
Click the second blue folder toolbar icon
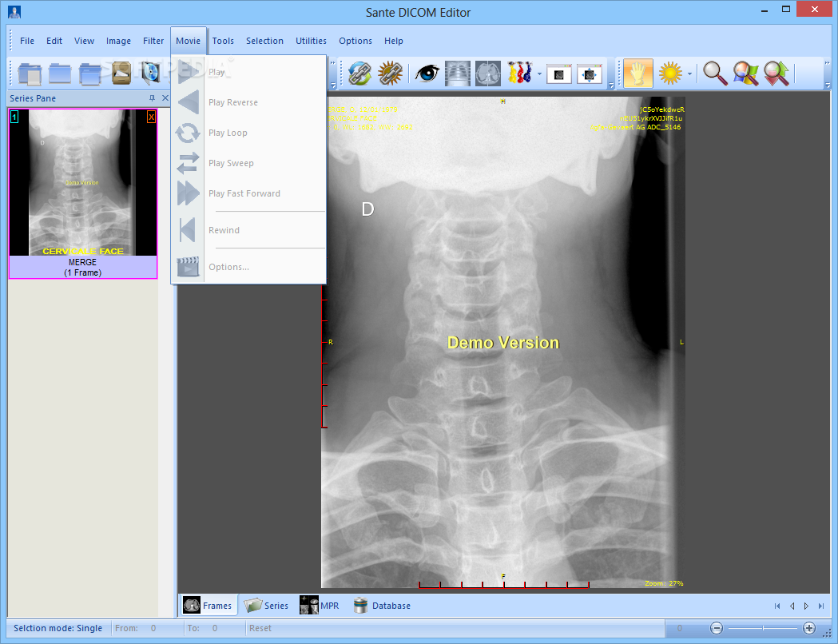[60, 74]
